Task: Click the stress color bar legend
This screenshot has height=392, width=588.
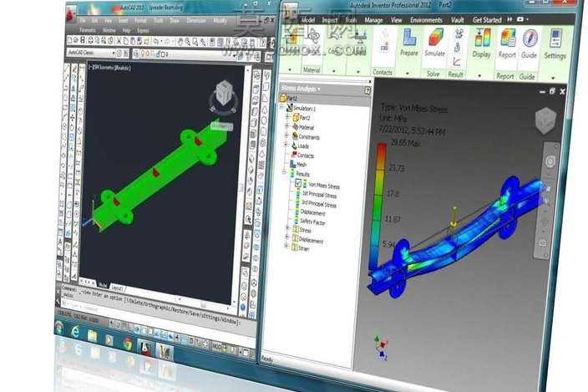Action: 377,205
